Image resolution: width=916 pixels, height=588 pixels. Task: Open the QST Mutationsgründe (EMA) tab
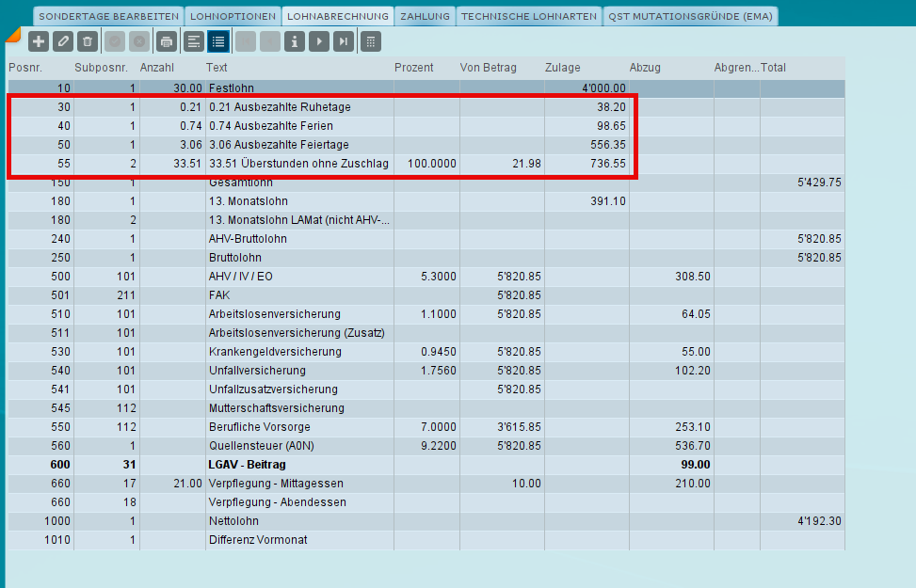point(690,16)
